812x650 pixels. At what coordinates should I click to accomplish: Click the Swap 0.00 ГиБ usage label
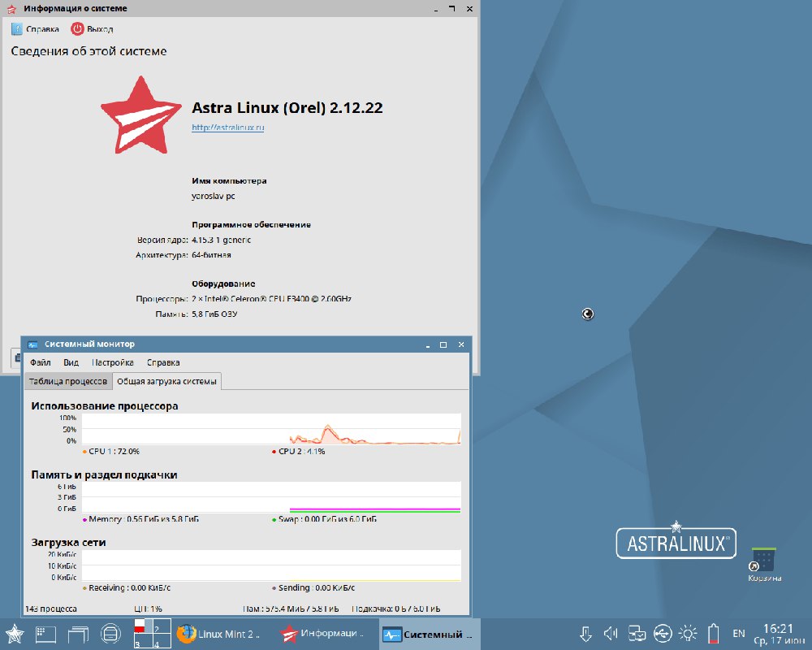pos(327,519)
